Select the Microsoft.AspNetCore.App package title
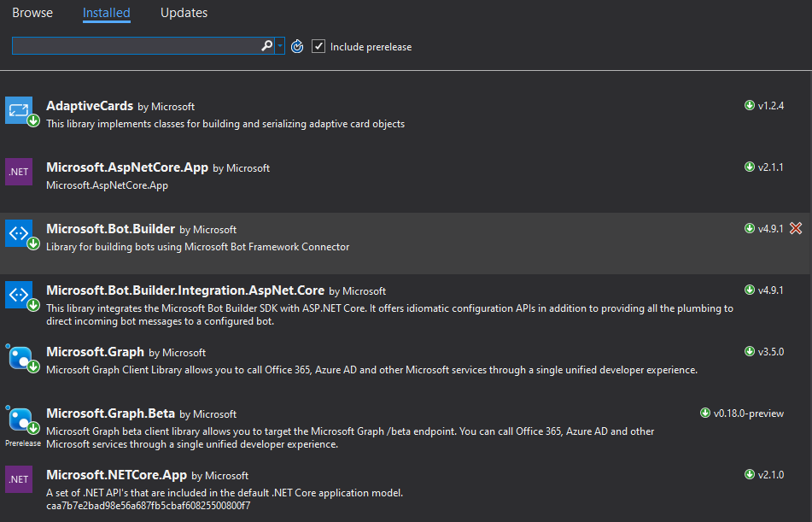The image size is (812, 522). pos(127,167)
